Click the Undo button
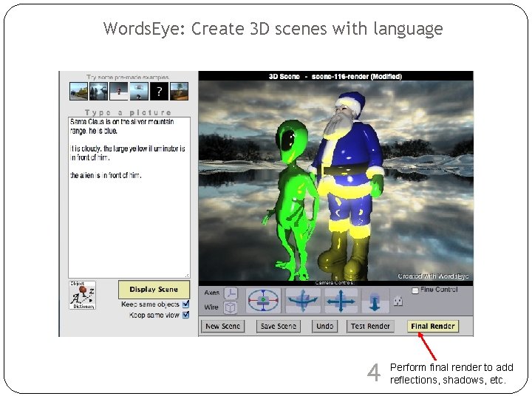Viewport: 532px width, 399px height. coord(324,326)
